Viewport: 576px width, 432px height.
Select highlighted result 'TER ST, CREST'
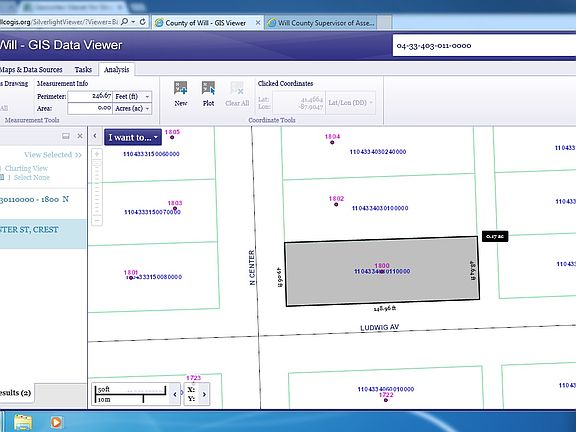tap(43, 234)
